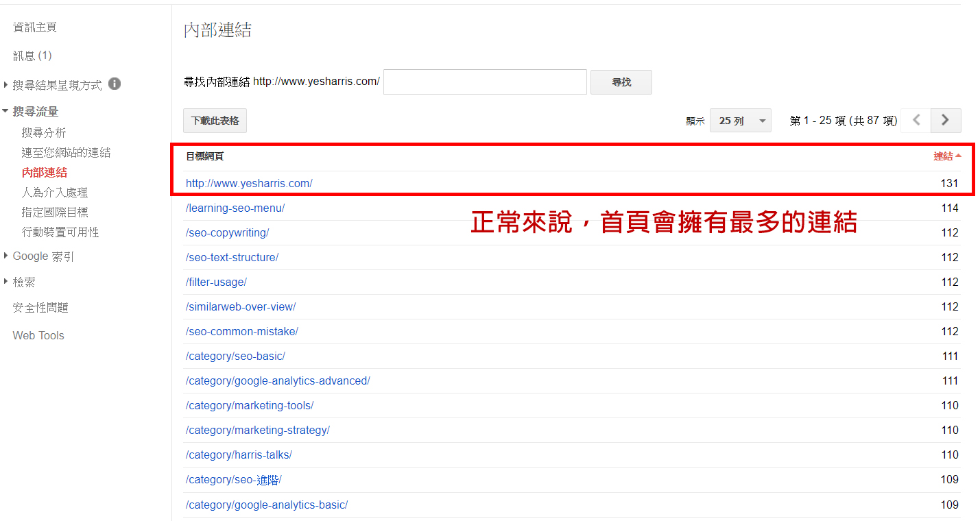This screenshot has height=521, width=980.
Task: Open Web Tools in the sidebar
Action: tap(38, 336)
